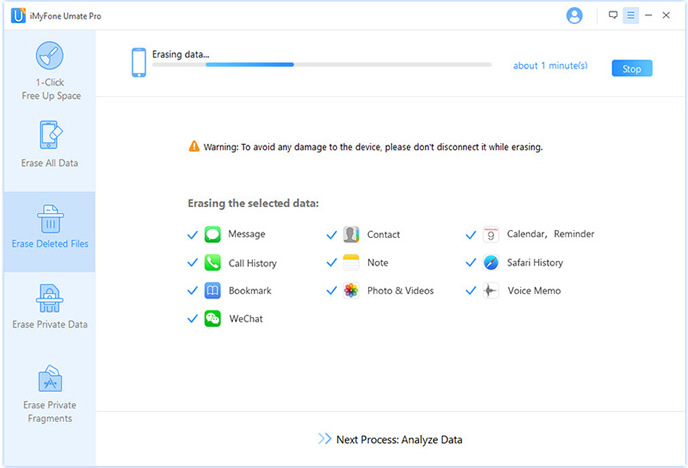Click the orange warning triangle icon

pos(194,146)
